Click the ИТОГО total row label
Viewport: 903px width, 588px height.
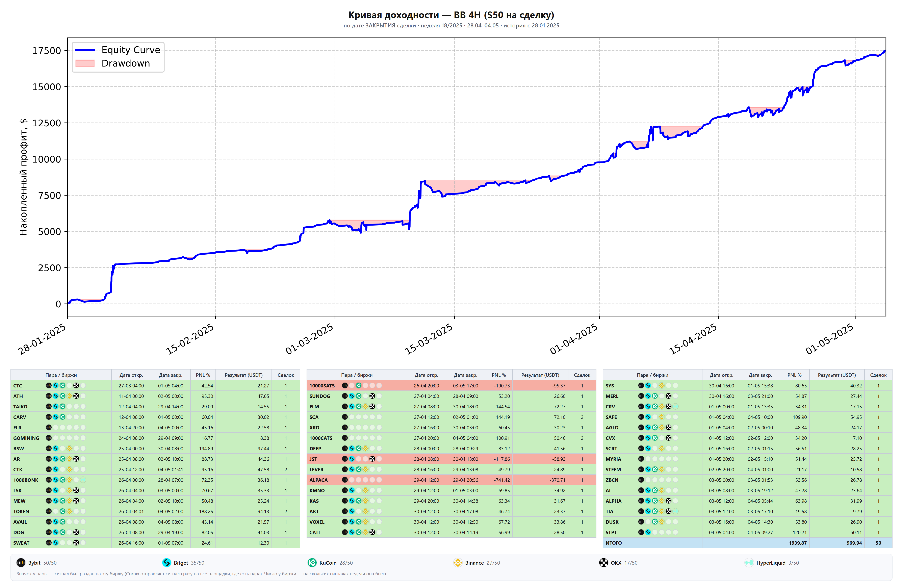coord(614,543)
